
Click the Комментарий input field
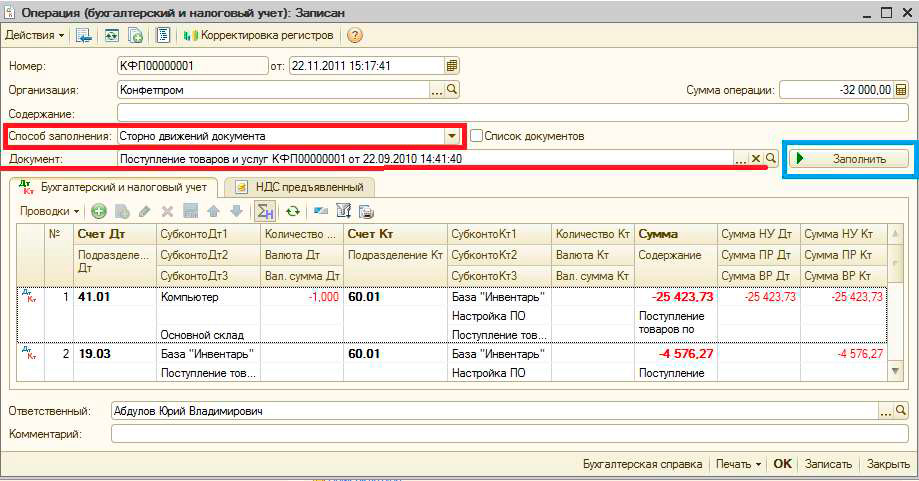[x=510, y=434]
